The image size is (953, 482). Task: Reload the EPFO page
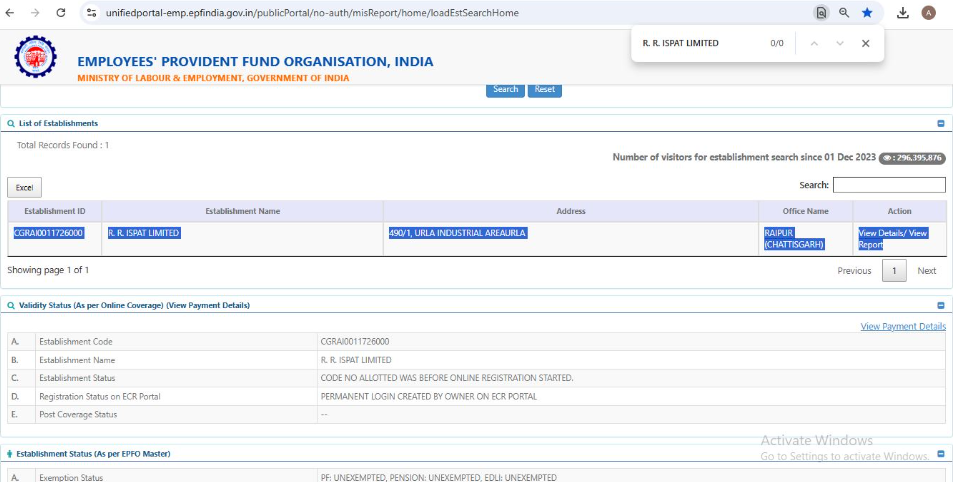(61, 12)
